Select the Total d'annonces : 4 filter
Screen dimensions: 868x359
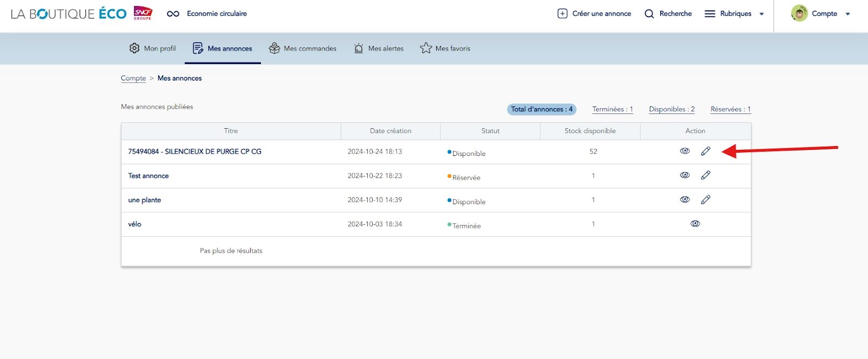[541, 109]
